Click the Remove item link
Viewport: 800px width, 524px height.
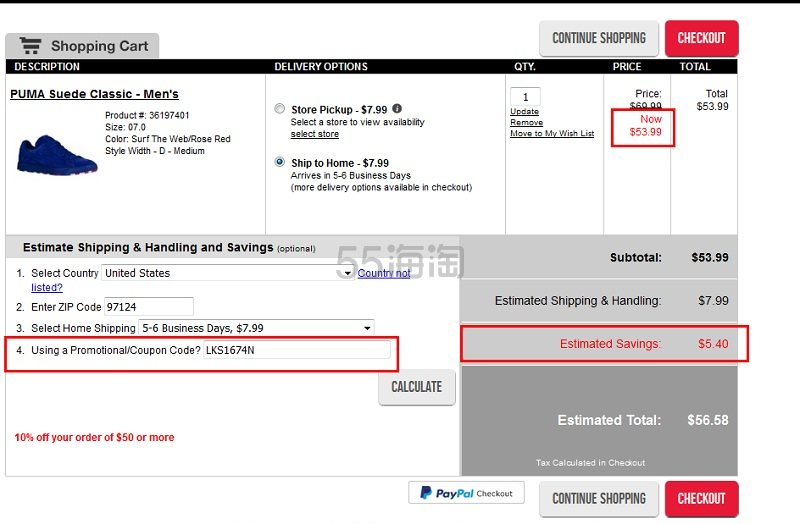pos(527,122)
